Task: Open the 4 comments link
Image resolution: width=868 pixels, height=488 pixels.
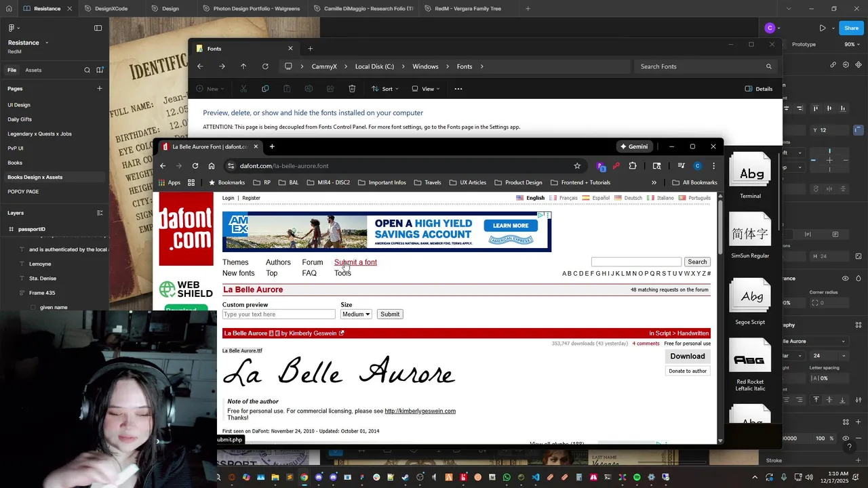Action: [x=646, y=344]
